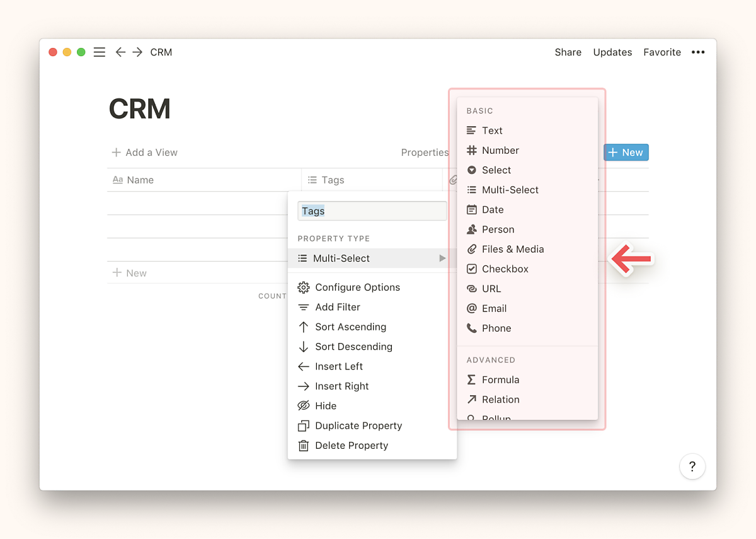Open the help question mark button

coord(692,467)
